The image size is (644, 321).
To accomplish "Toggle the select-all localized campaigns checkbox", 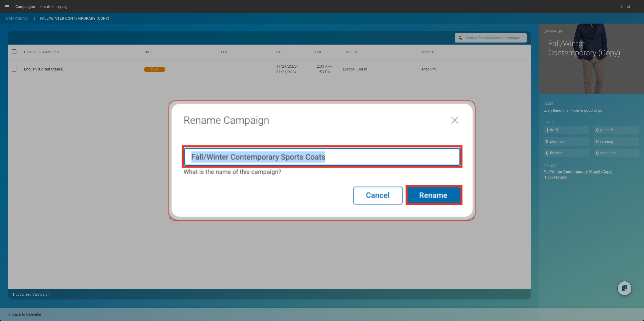I will [14, 52].
